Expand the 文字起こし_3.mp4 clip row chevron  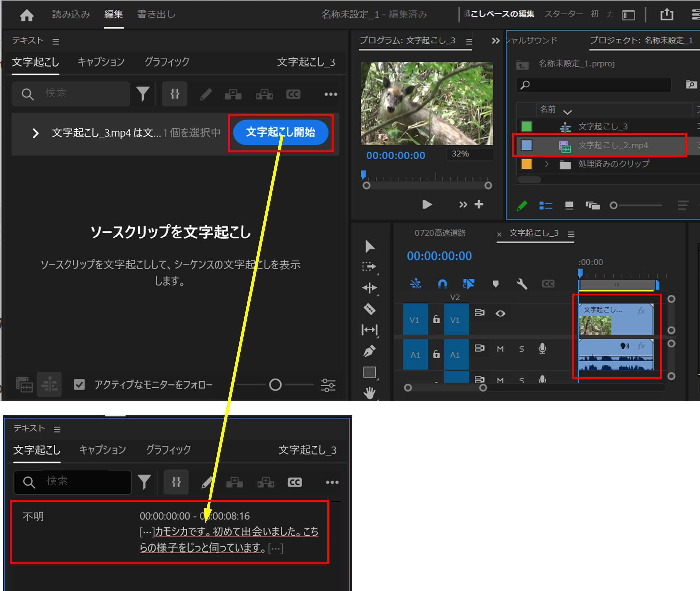[35, 133]
